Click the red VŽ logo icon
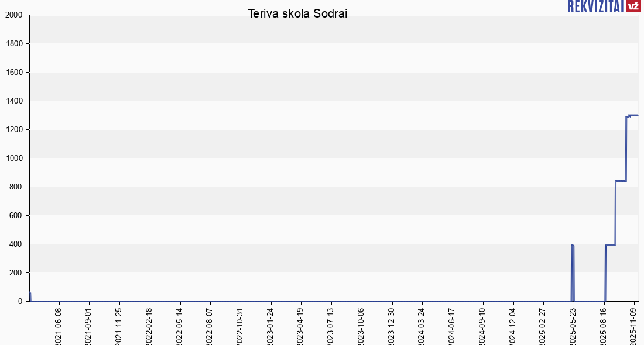The image size is (644, 345). click(633, 6)
